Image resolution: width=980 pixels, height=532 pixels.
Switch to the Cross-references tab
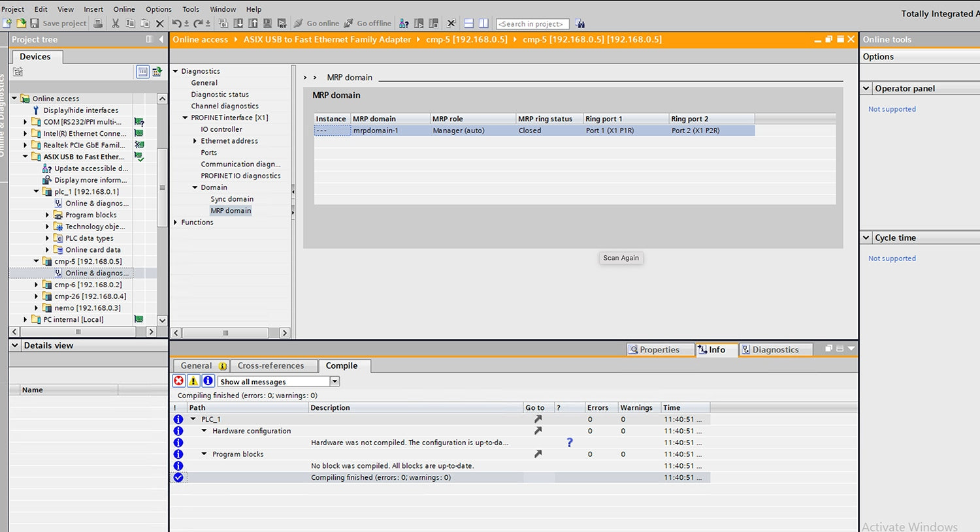(270, 366)
